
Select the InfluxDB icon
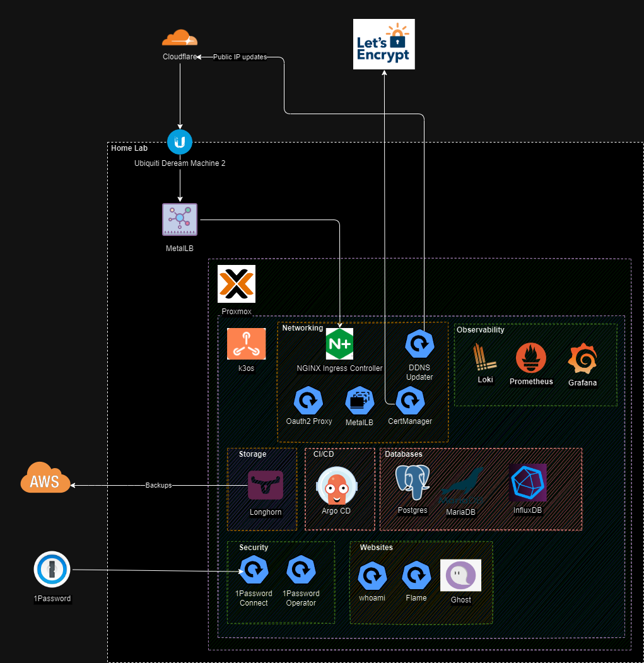point(527,483)
